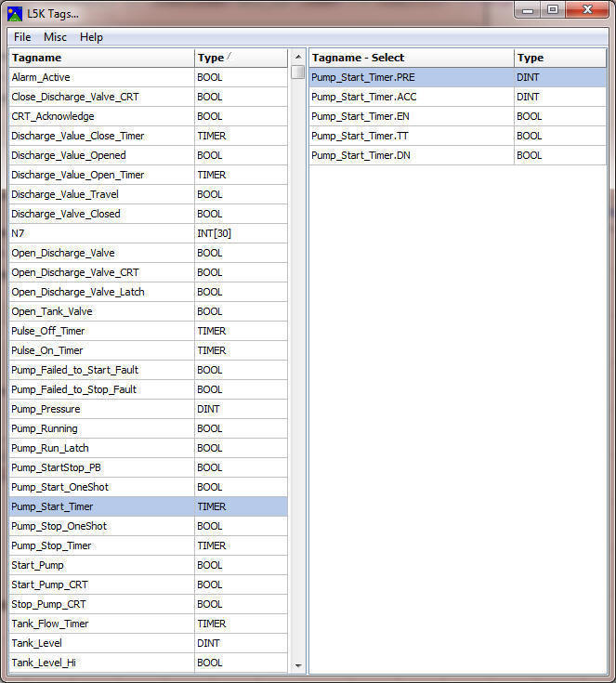616x683 pixels.
Task: Click the DINT type of Pump_Start_Timer.ACC
Action: coord(560,97)
